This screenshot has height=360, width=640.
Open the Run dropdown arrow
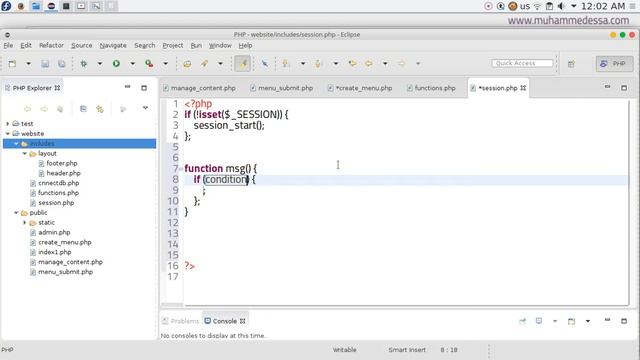tap(132, 64)
